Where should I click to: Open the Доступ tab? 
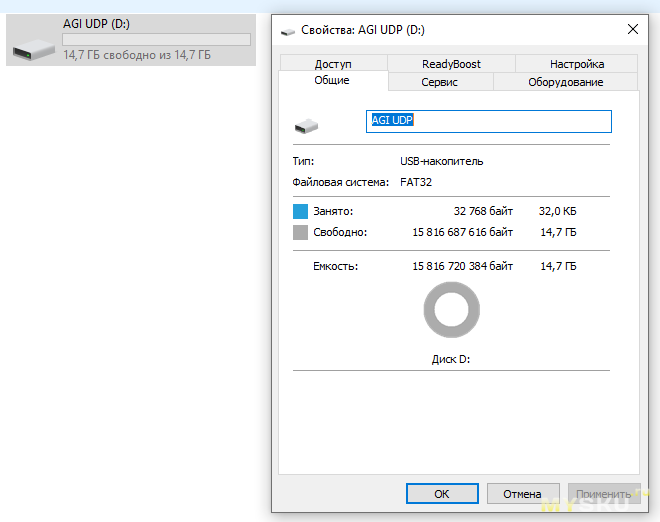pos(333,64)
